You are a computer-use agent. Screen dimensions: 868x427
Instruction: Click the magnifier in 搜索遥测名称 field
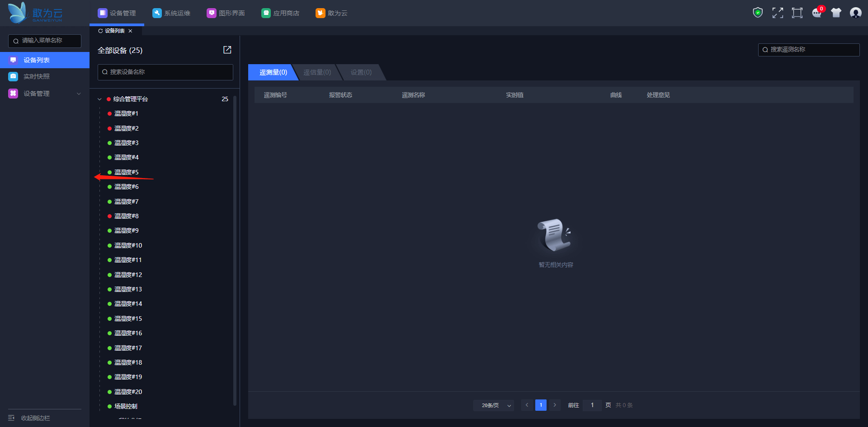(765, 50)
